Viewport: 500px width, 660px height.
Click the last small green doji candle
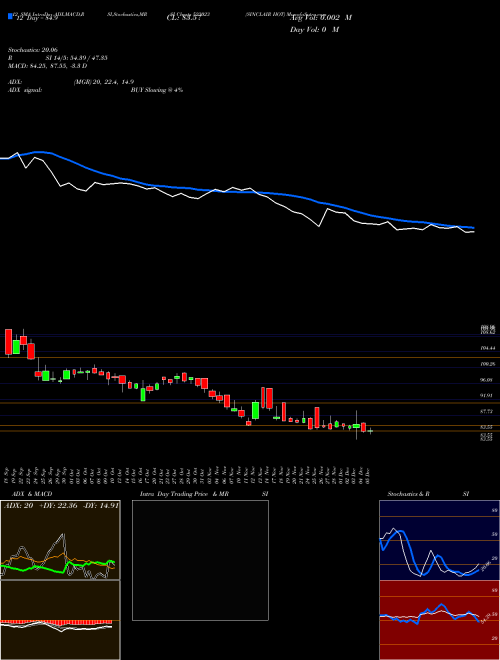pyautogui.click(x=370, y=431)
